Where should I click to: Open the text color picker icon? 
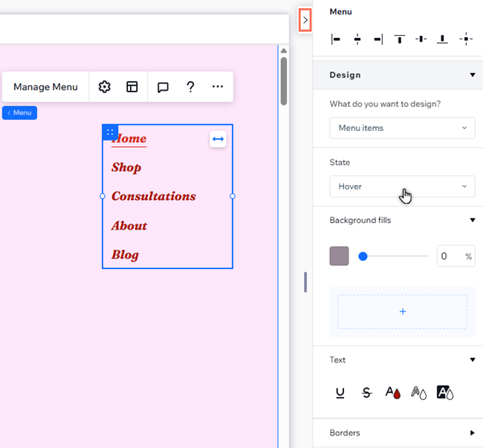(393, 393)
